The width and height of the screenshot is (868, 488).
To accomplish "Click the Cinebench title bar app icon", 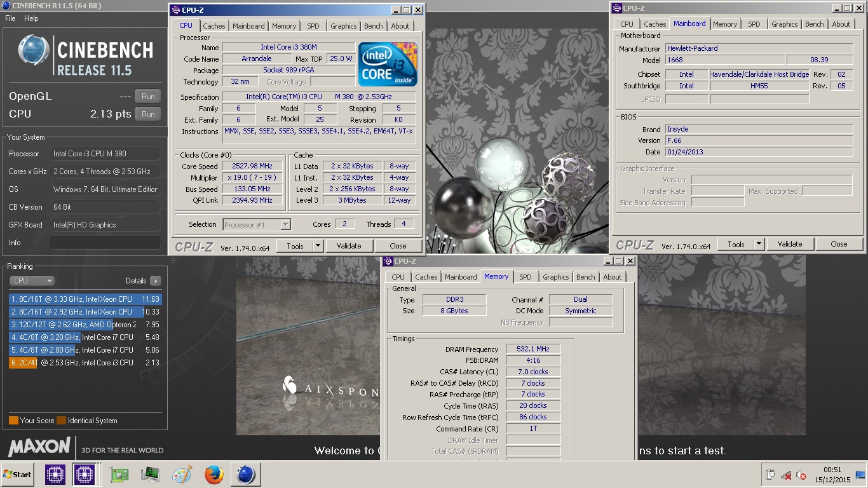I will (6, 6).
